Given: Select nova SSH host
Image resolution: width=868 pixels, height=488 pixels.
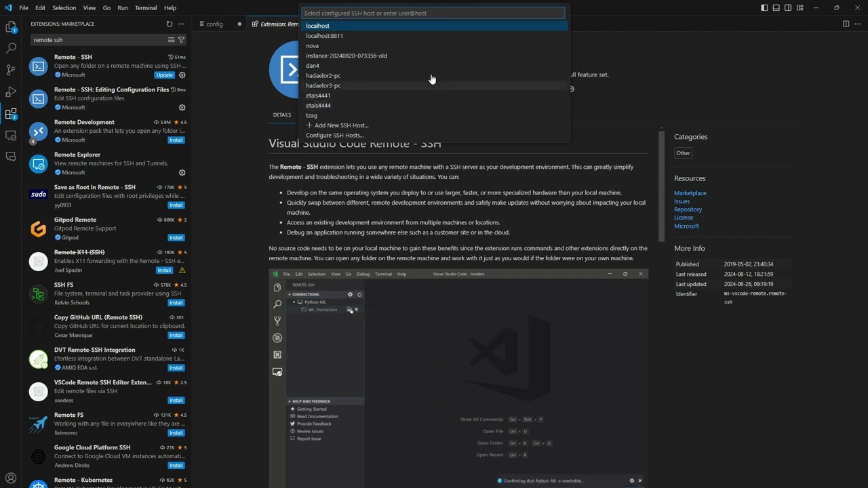Looking at the screenshot, I should click(x=434, y=46).
